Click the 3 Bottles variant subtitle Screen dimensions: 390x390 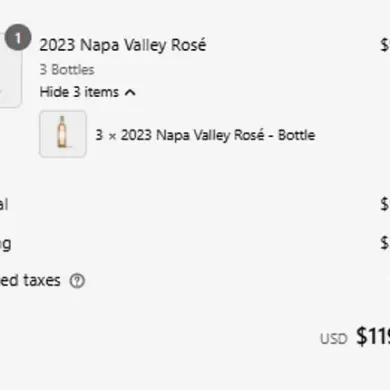click(x=67, y=70)
